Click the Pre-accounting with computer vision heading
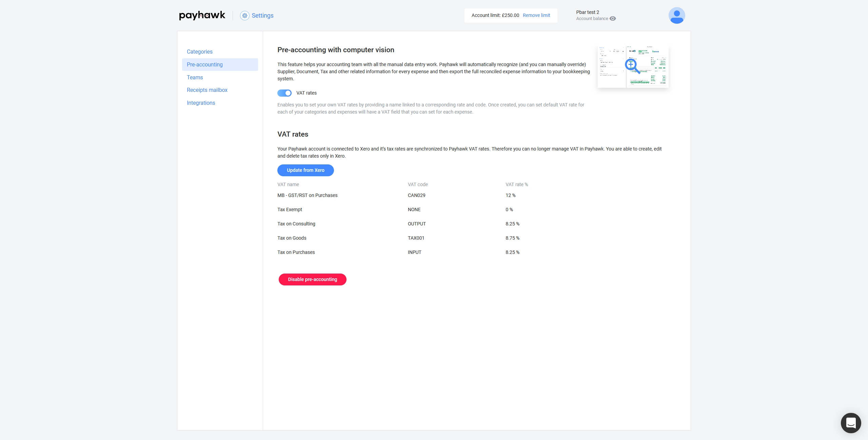Screen dimensions: 868x440 coord(336,50)
